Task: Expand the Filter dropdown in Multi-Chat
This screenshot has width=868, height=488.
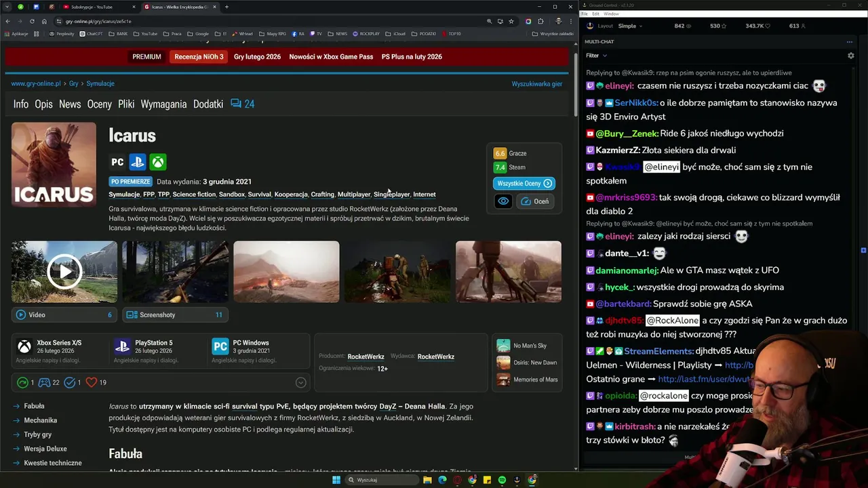Action: (596, 56)
